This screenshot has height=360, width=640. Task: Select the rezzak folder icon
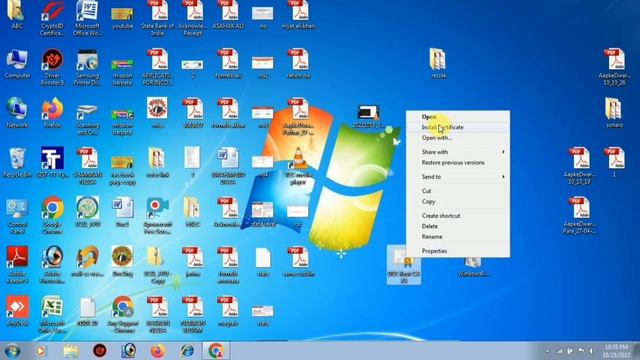(438, 64)
